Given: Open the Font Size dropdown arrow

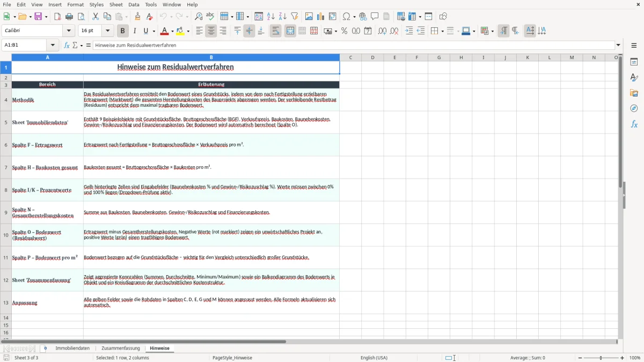Looking at the screenshot, I should tap(108, 31).
